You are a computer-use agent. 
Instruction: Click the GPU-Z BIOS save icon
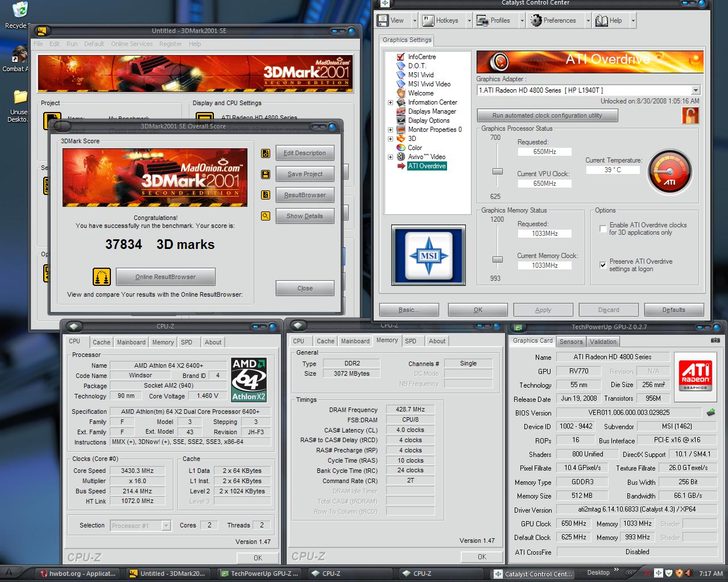point(711,413)
